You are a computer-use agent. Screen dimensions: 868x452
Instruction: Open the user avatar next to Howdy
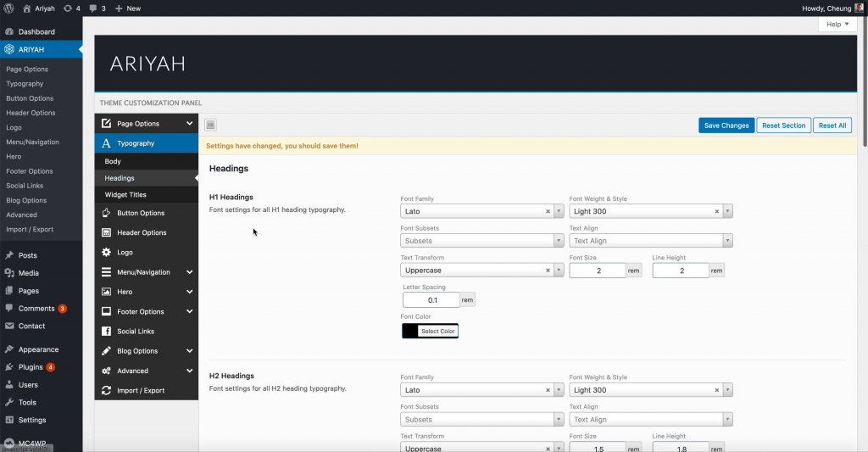click(859, 8)
